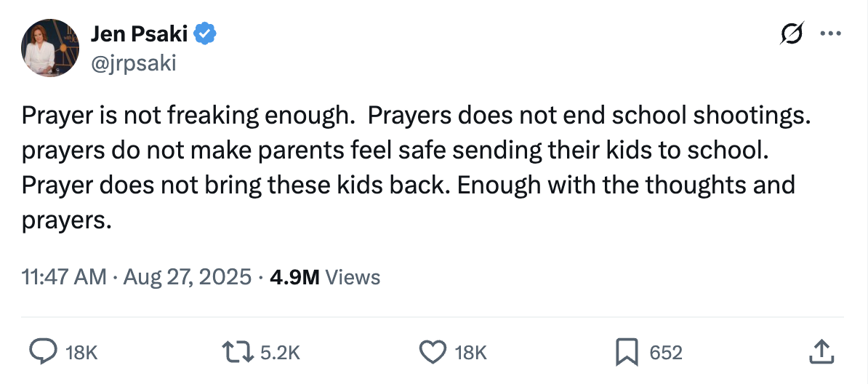This screenshot has height=384, width=868.
Task: Click the word Views after 4.9M
Action: [353, 277]
